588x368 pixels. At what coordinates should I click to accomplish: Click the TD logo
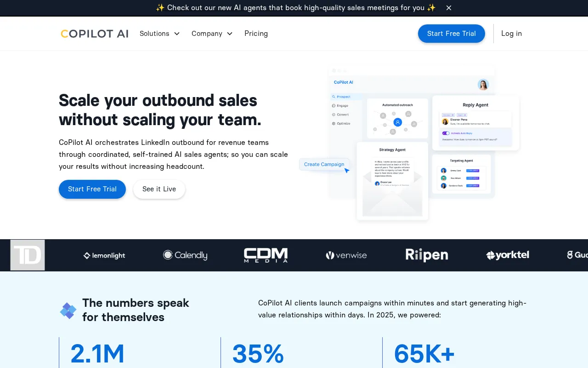pyautogui.click(x=28, y=255)
